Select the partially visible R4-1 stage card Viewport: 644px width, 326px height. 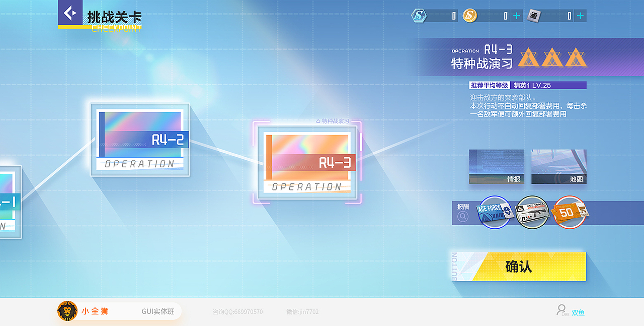click(x=10, y=202)
